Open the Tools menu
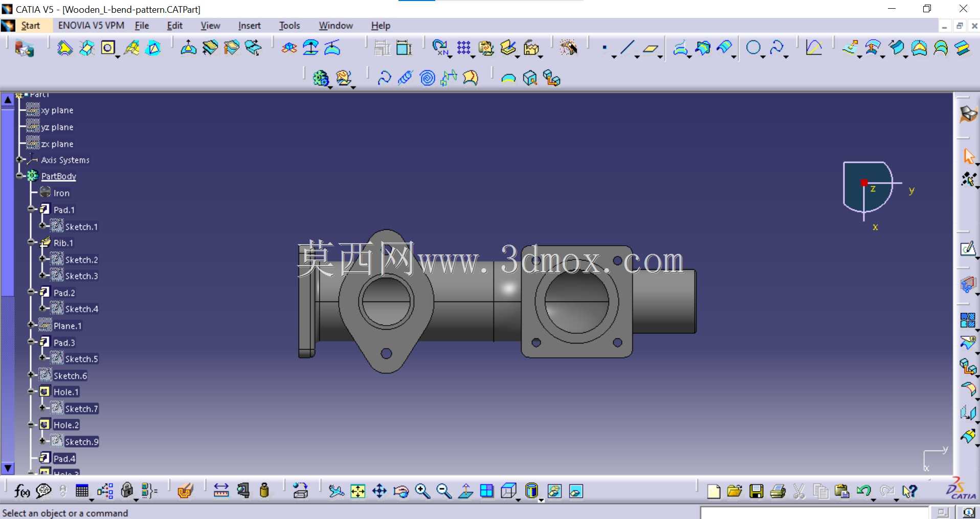980x519 pixels. tap(289, 26)
